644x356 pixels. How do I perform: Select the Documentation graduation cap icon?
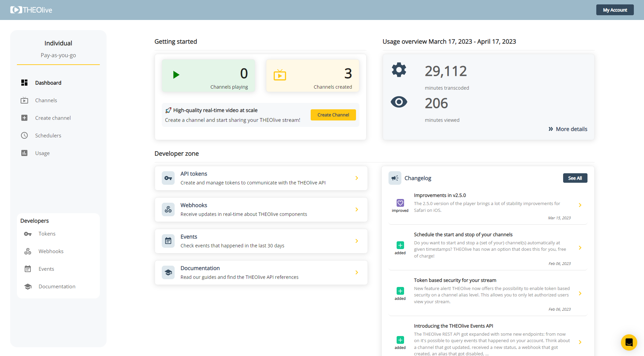28,286
